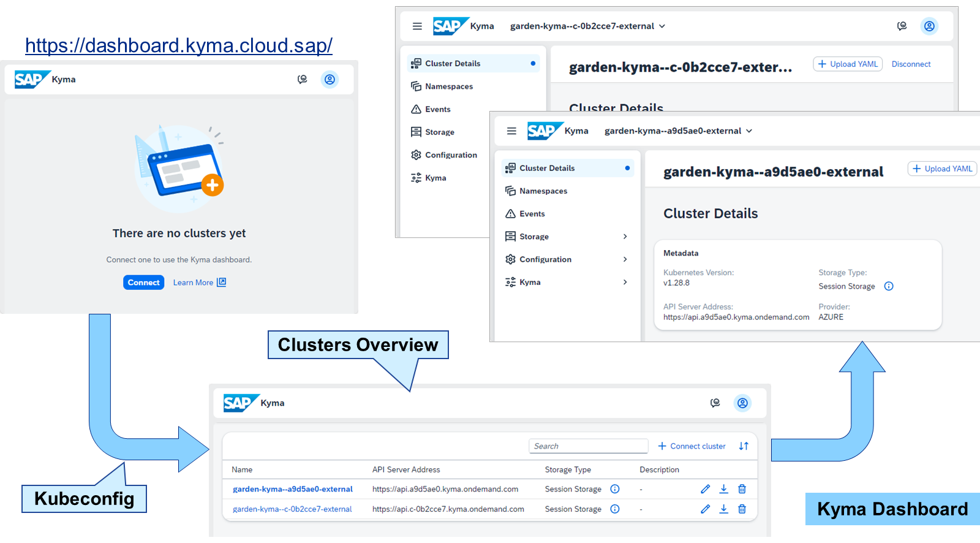This screenshot has height=543, width=980.
Task: Open the garden-kyma--a9d5ae0-external link in the clusters list
Action: point(293,489)
